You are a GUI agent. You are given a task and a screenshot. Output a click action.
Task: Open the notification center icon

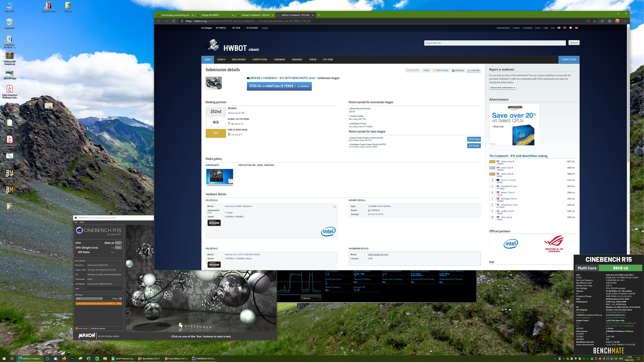pyautogui.click(x=638, y=358)
